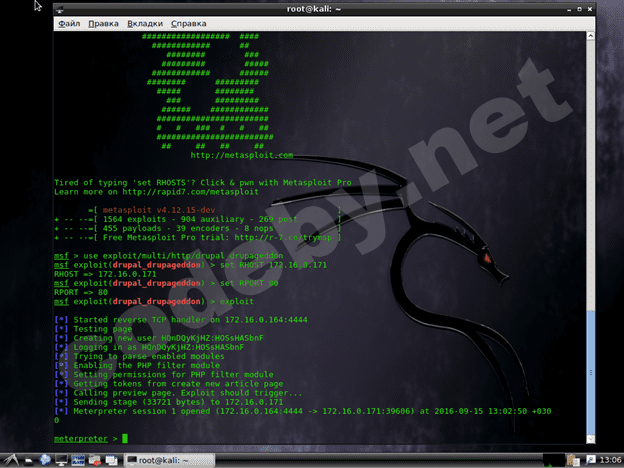Click 'Tired of typing set RHOSTS' banner line

point(203,183)
